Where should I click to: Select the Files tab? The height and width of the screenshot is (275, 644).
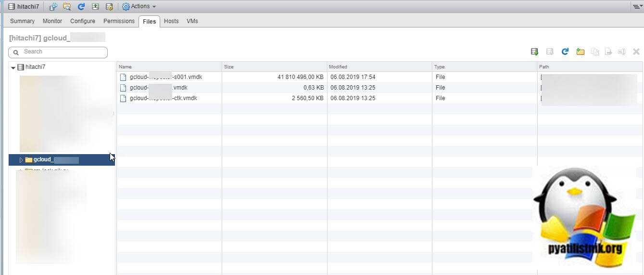[149, 22]
